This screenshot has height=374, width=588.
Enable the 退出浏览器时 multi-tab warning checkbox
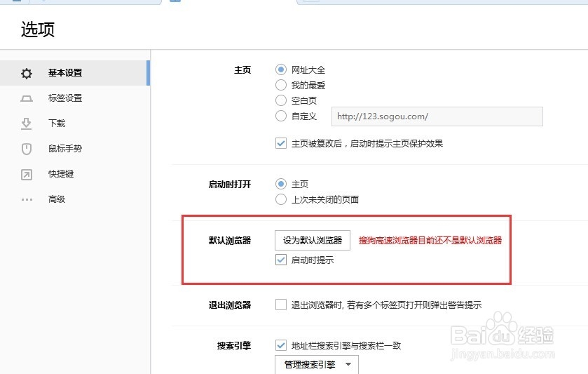point(281,305)
